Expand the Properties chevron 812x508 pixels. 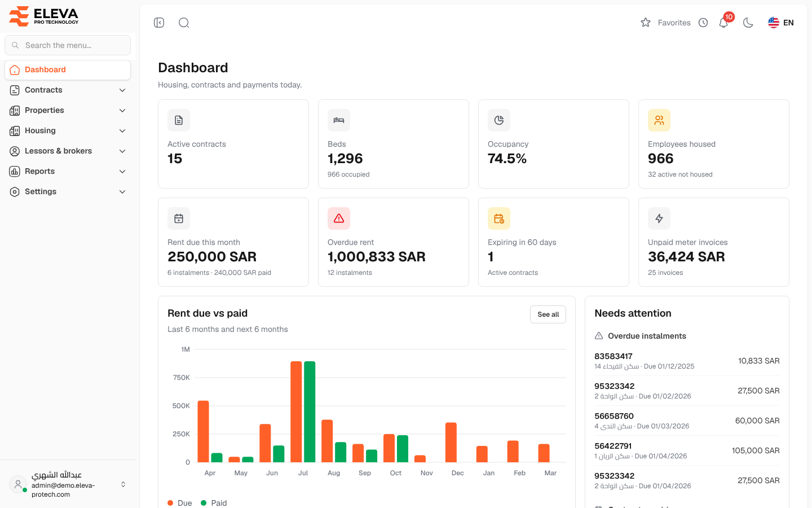(122, 111)
